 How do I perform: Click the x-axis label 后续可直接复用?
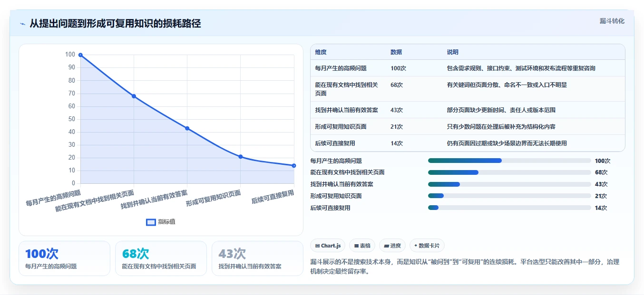coord(273,197)
